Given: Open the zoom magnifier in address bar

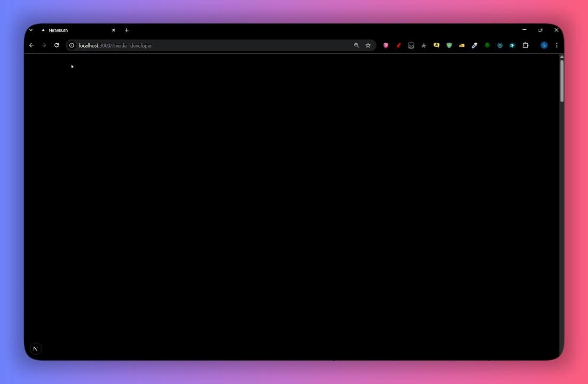Looking at the screenshot, I should (356, 45).
